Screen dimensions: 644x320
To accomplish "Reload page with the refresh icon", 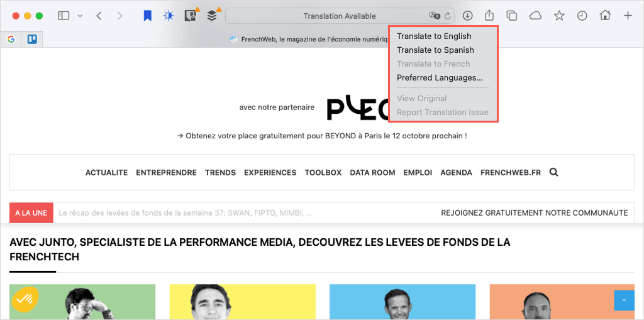I will [x=448, y=16].
